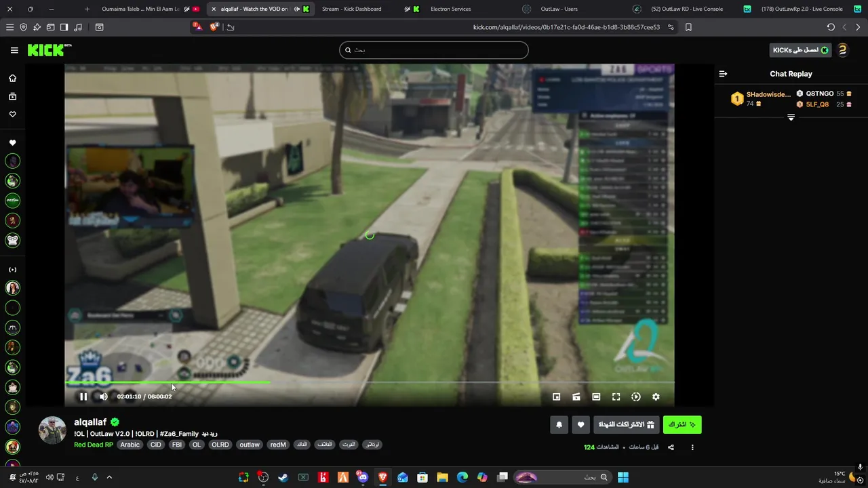Screen dimensions: 868x488
Task: Go to Kick home via logo
Action: point(50,49)
